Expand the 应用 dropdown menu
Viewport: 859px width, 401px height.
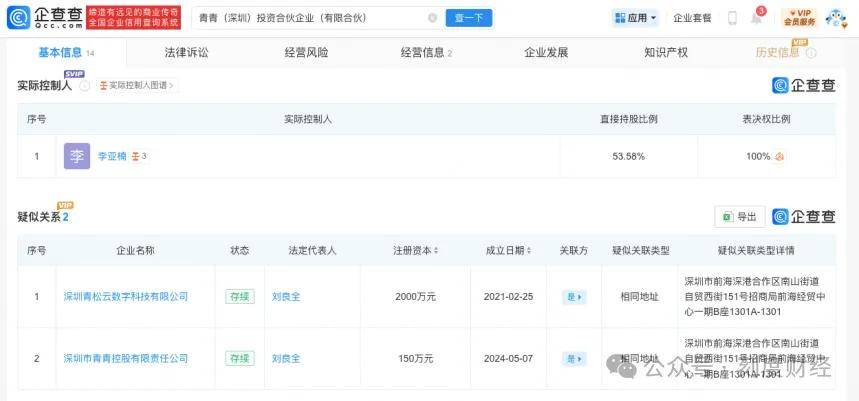tap(635, 18)
